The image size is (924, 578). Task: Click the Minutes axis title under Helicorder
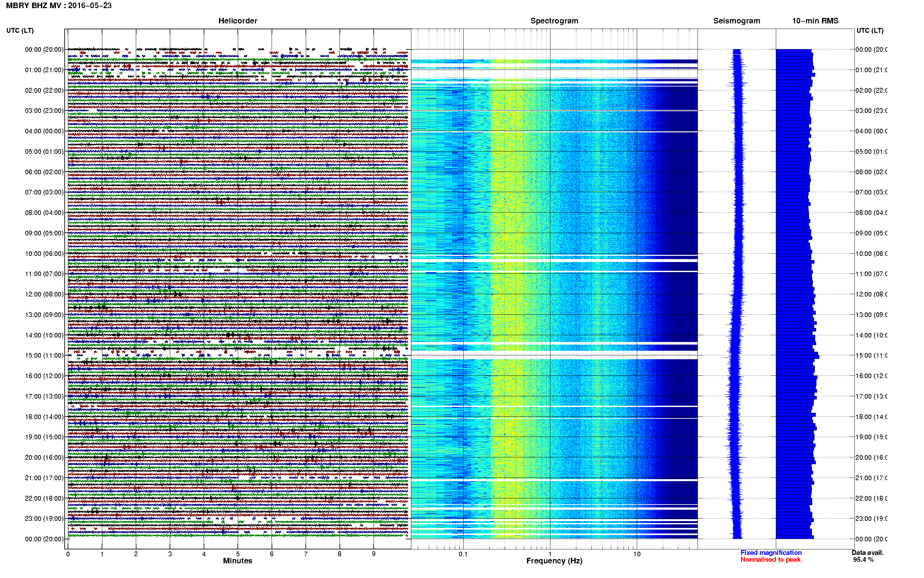pos(237,561)
